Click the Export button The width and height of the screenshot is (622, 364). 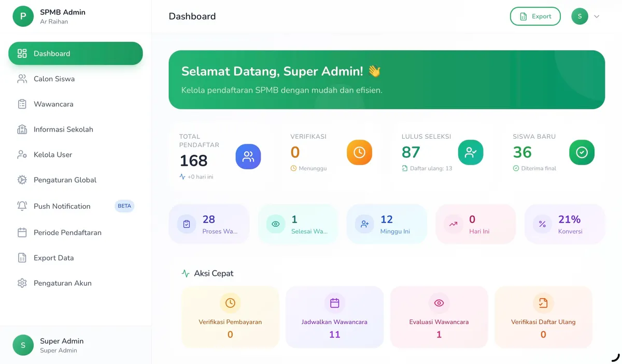535,16
